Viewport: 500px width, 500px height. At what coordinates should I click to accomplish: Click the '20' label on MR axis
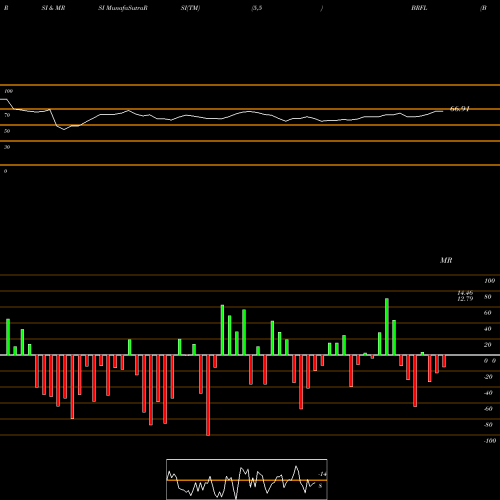pyautogui.click(x=488, y=345)
